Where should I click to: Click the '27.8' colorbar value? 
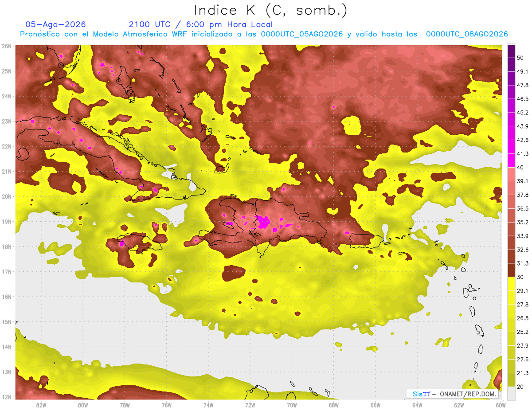point(522,305)
